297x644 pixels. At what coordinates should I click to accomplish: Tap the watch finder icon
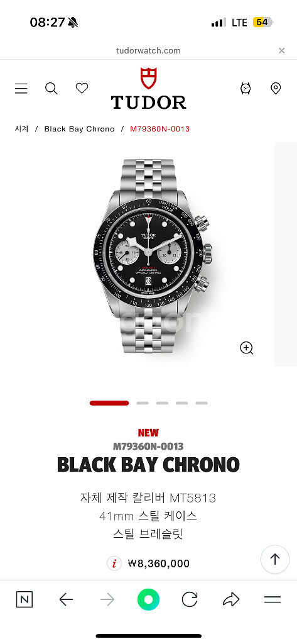click(246, 88)
